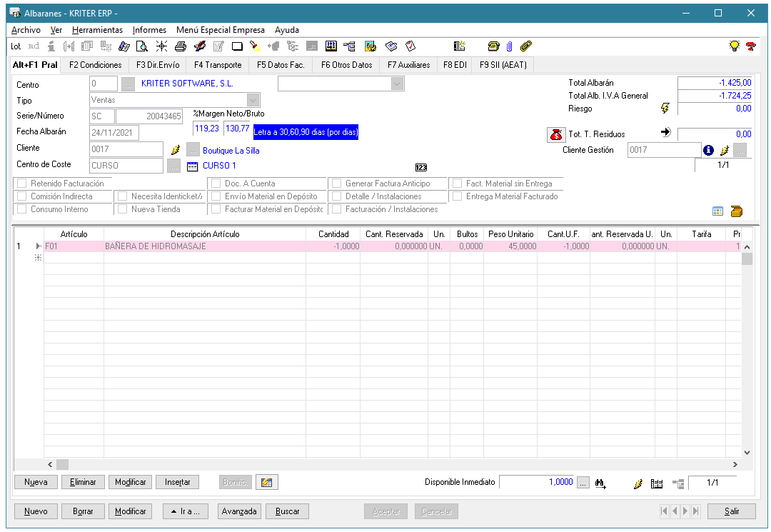Click the red money bag residuos icon
Screen dimensions: 771x532
556,134
